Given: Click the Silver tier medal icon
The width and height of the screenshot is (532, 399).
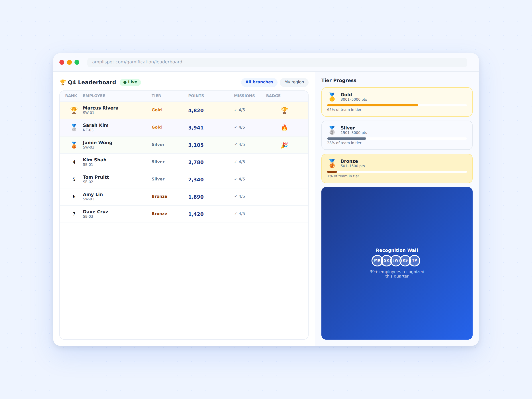Looking at the screenshot, I should click(x=332, y=130).
